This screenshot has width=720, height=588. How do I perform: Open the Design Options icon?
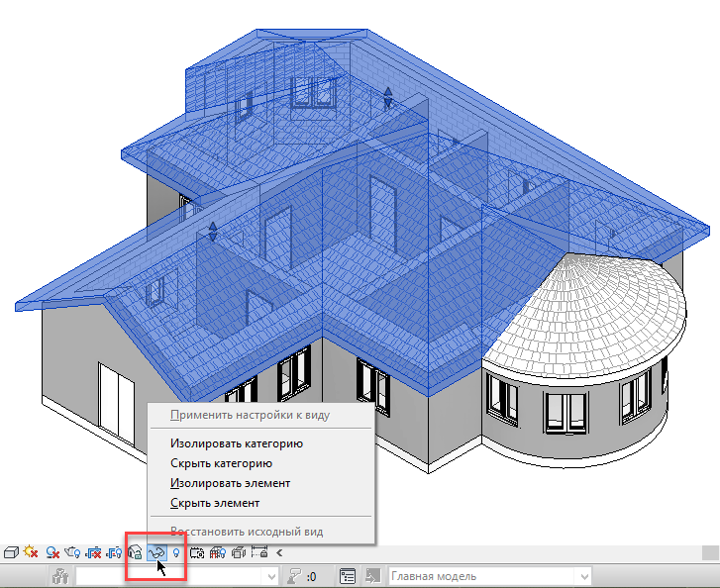click(x=348, y=576)
